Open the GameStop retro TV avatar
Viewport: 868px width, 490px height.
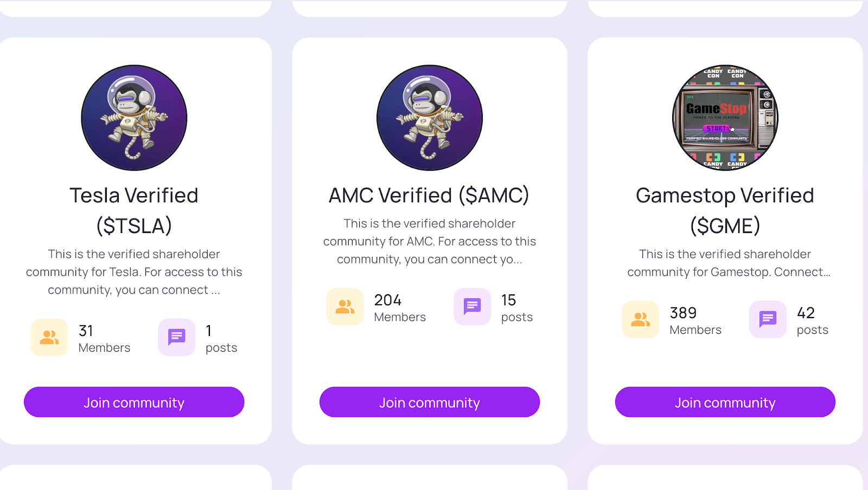click(x=725, y=118)
